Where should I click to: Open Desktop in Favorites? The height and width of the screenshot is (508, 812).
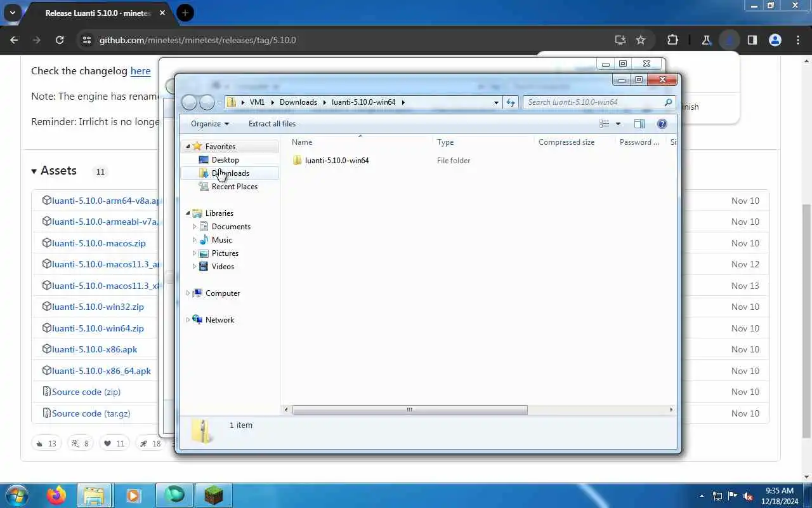point(225,160)
